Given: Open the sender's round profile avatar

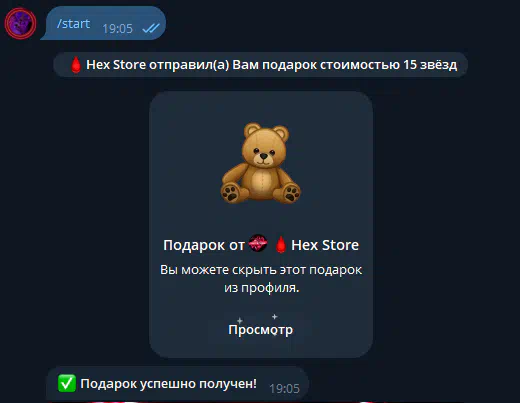Looking at the screenshot, I should [x=20, y=24].
